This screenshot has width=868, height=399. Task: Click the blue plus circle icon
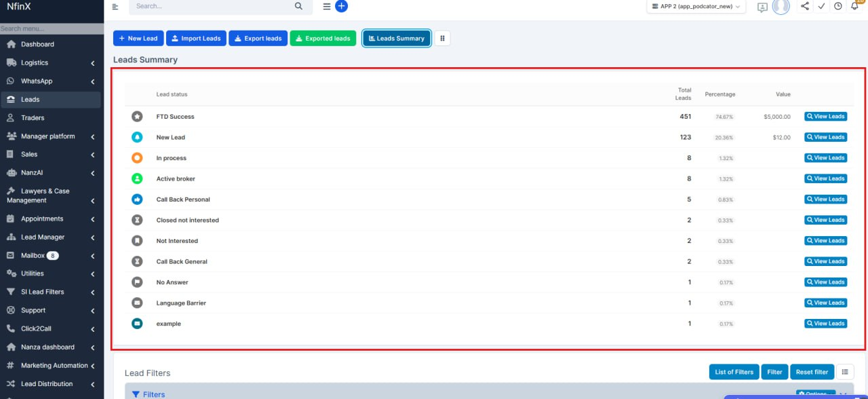tap(342, 6)
